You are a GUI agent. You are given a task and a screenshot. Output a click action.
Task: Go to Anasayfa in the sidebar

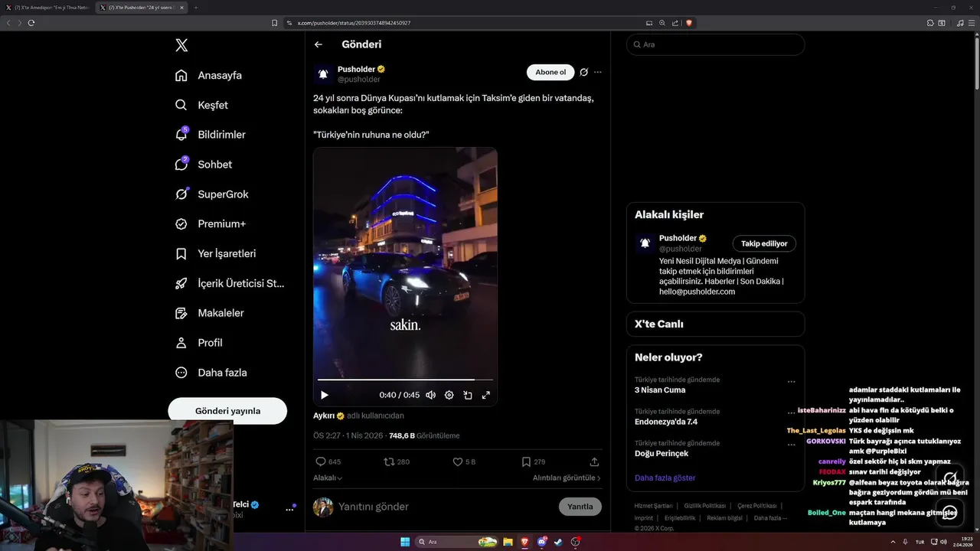[208, 75]
